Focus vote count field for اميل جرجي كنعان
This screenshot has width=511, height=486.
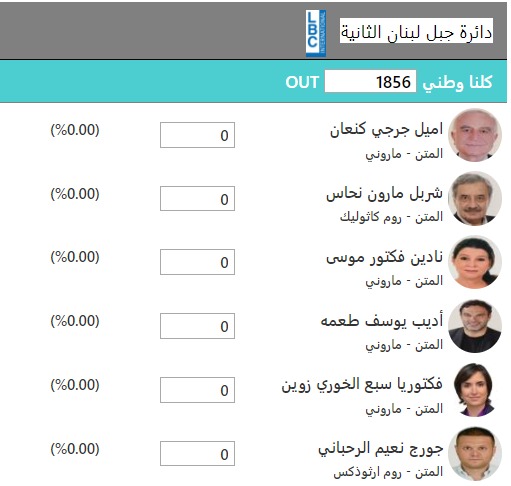197,135
